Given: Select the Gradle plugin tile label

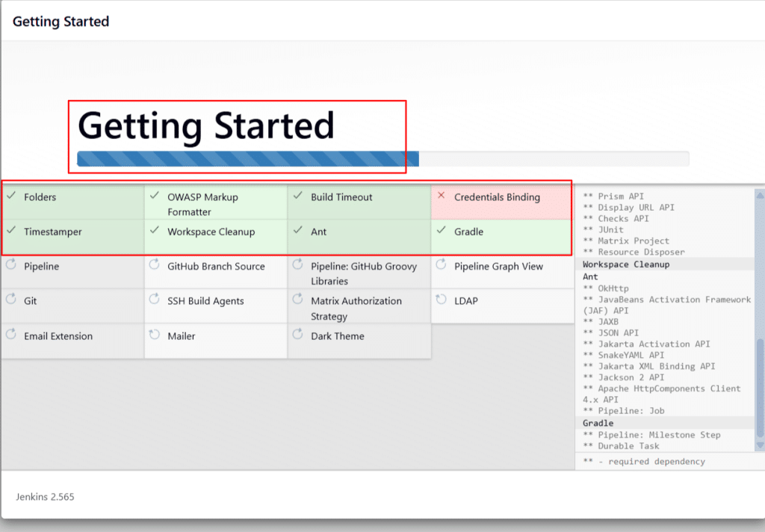Looking at the screenshot, I should [x=469, y=232].
